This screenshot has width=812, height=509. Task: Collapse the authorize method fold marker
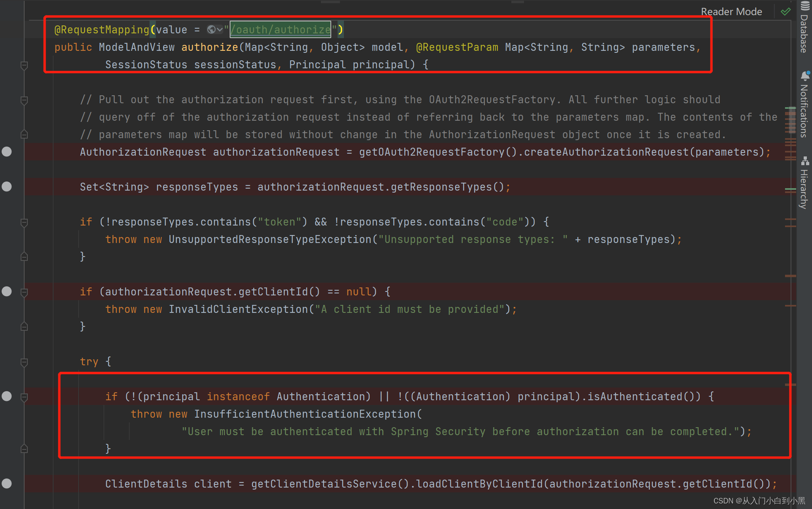tap(24, 66)
